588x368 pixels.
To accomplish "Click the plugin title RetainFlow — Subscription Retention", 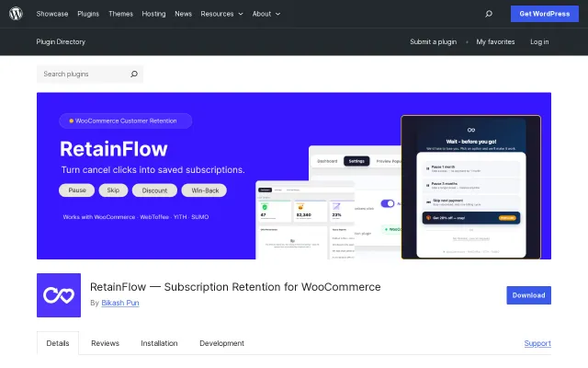I will tap(235, 287).
